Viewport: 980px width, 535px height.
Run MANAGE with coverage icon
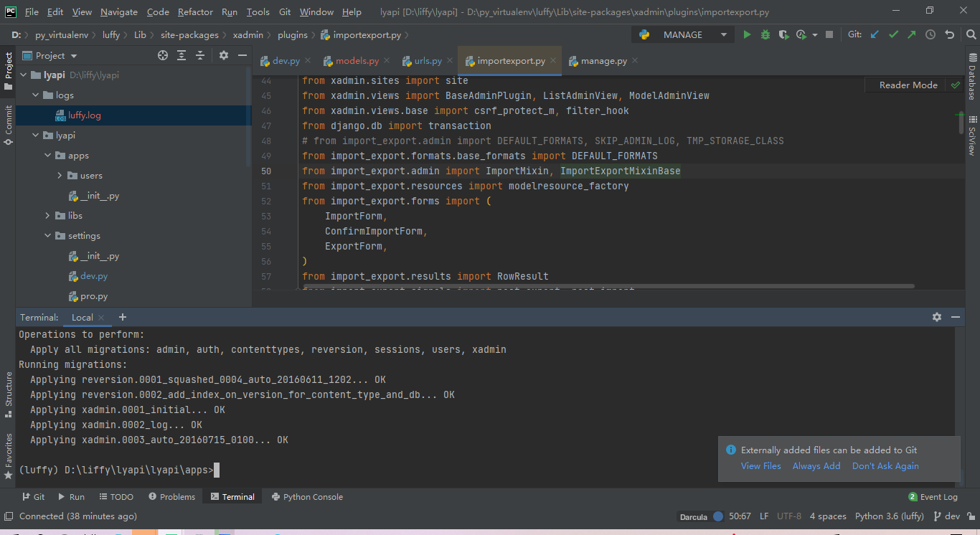(x=783, y=34)
